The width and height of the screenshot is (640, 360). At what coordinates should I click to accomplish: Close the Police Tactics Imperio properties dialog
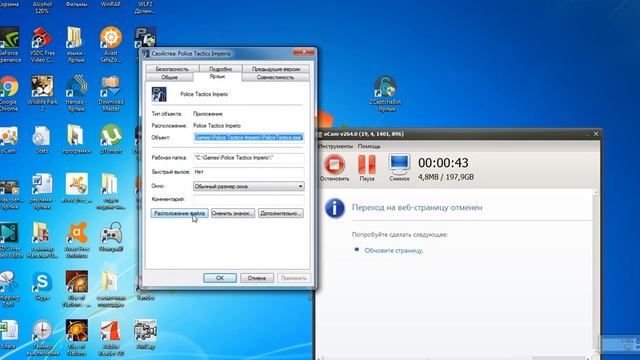[304, 52]
